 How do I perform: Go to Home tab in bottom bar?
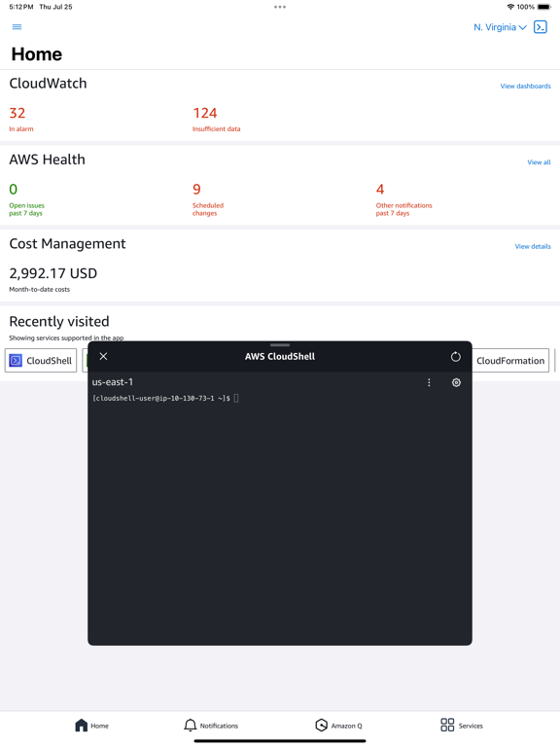coord(92,726)
